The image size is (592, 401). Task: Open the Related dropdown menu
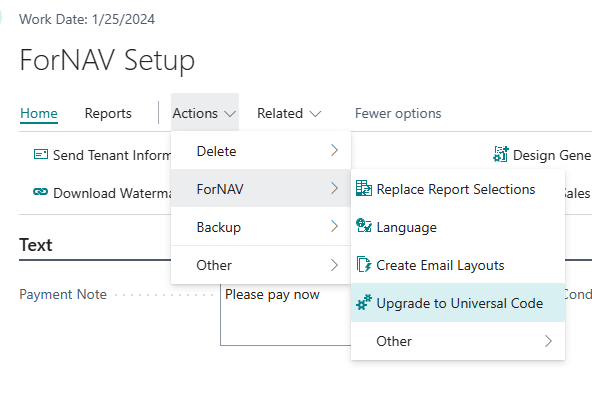pos(289,113)
